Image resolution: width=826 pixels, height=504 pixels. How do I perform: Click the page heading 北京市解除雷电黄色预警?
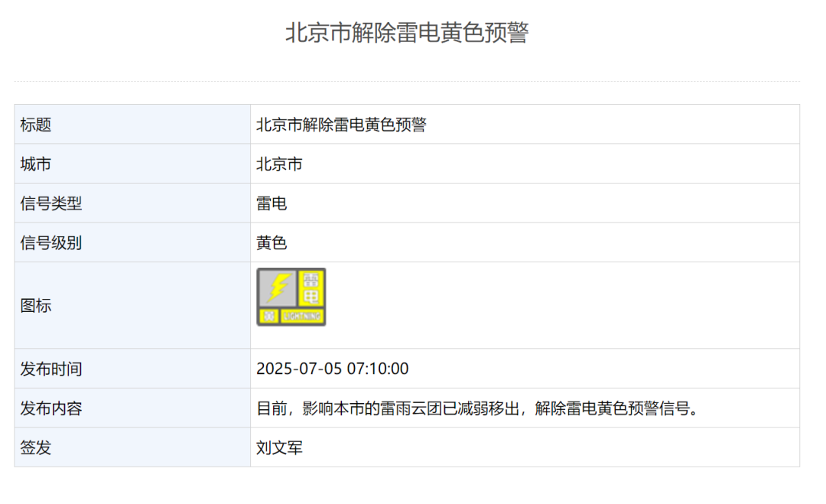pos(407,33)
